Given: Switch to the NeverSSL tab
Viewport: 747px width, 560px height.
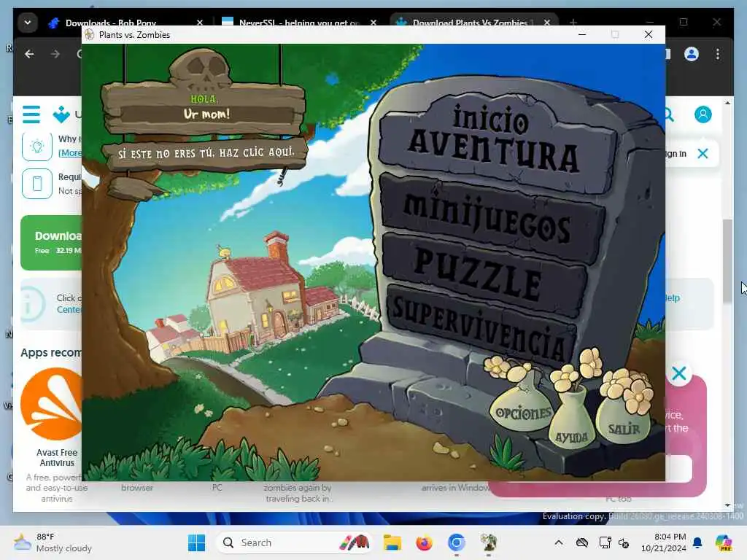Looking at the screenshot, I should (298, 23).
